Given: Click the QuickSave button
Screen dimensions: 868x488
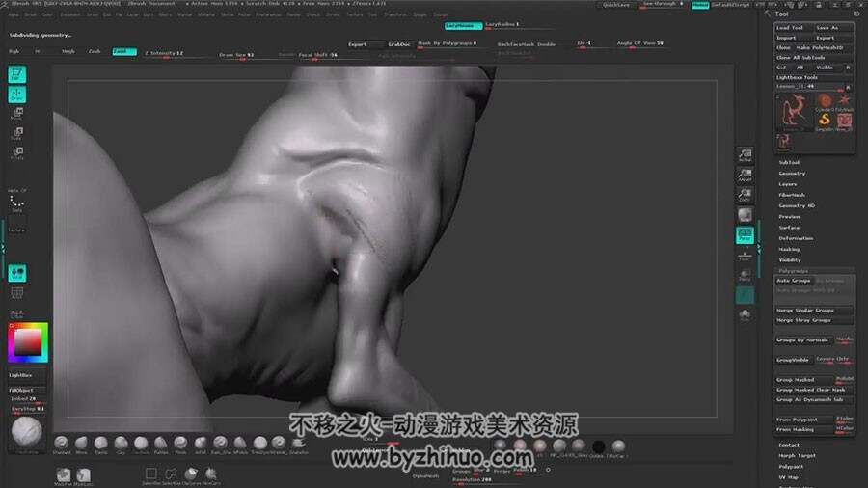Looking at the screenshot, I should [616, 5].
